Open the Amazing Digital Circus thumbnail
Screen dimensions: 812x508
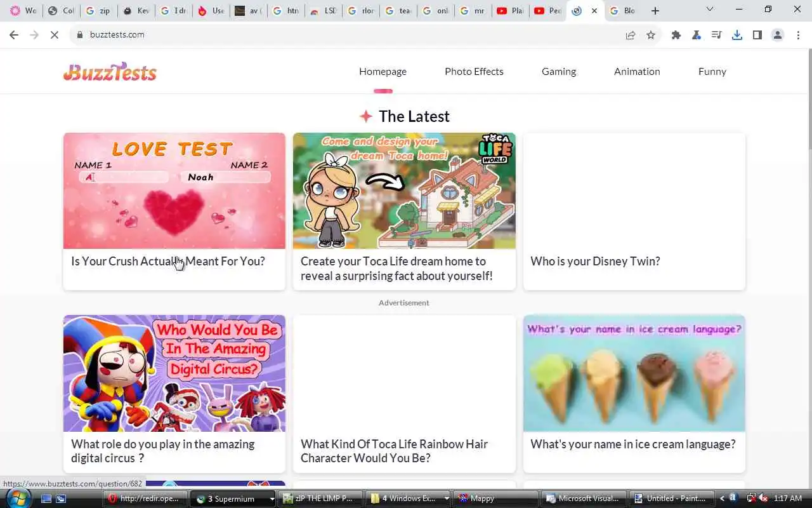point(174,373)
